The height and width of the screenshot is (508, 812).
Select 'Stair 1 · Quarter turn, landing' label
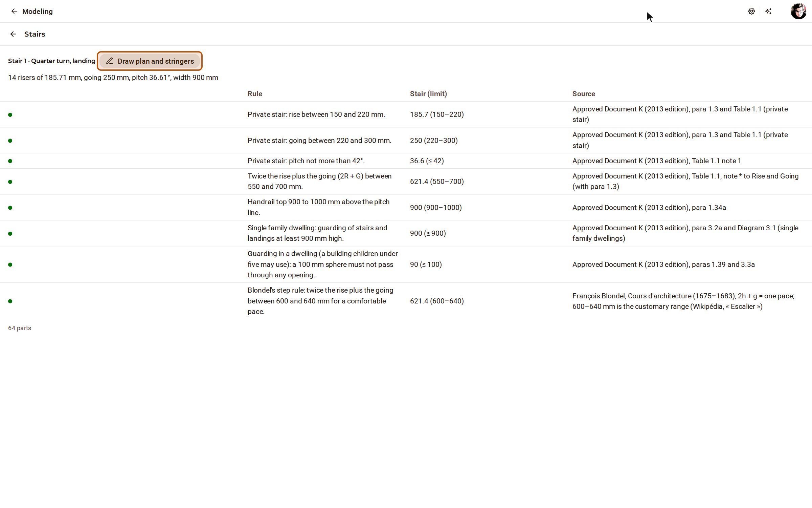(x=52, y=61)
